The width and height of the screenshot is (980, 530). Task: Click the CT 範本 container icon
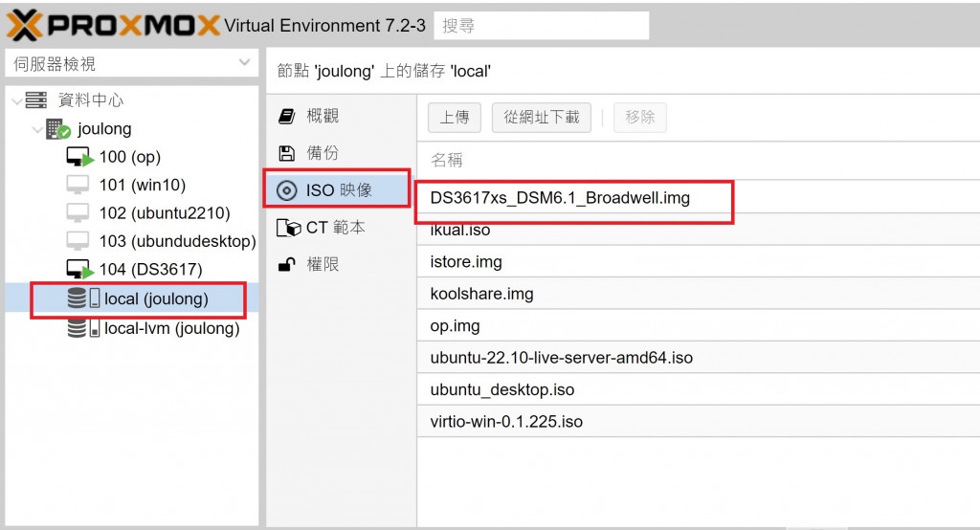point(288,228)
